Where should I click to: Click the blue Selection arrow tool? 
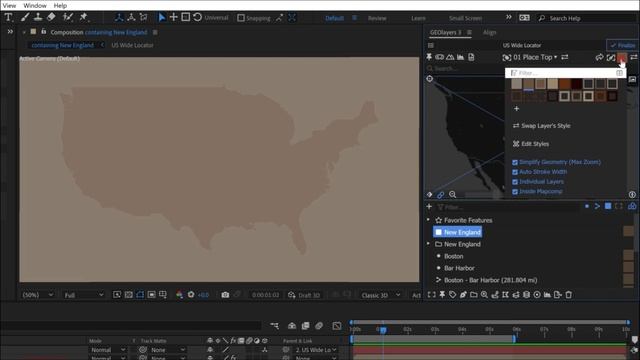[162, 17]
